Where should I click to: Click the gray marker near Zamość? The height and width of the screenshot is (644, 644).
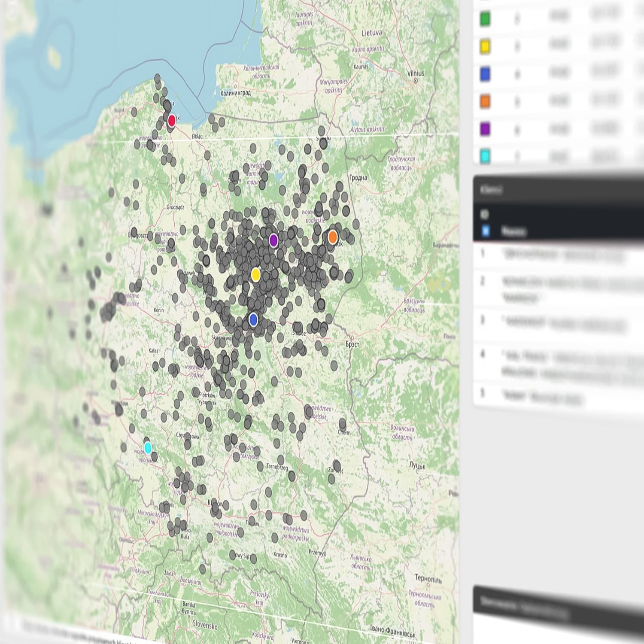(337, 465)
